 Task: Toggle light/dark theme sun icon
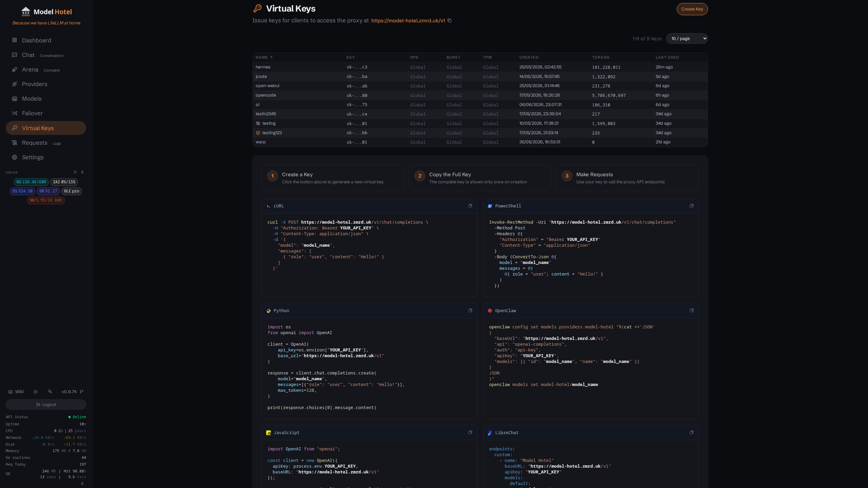pos(36,392)
